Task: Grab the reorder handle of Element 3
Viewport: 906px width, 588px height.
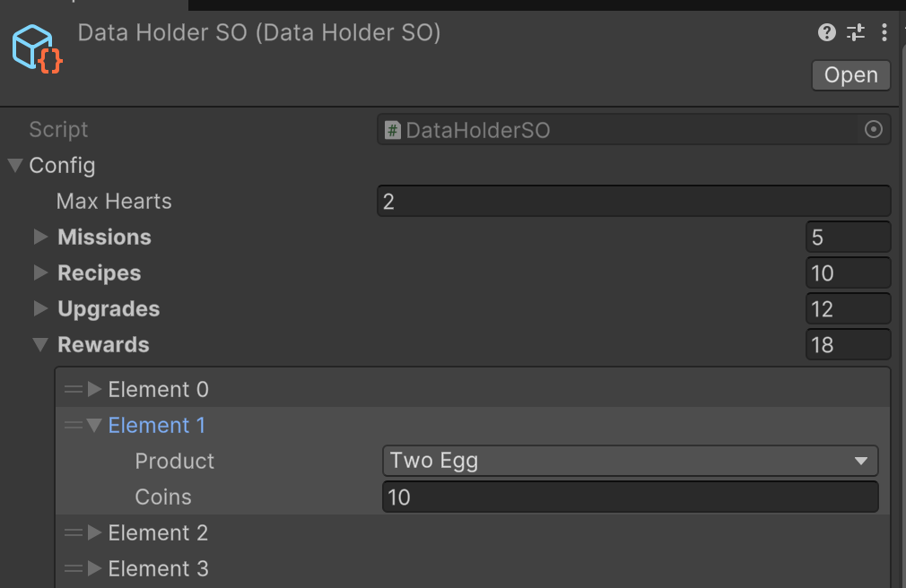Action: tap(74, 568)
